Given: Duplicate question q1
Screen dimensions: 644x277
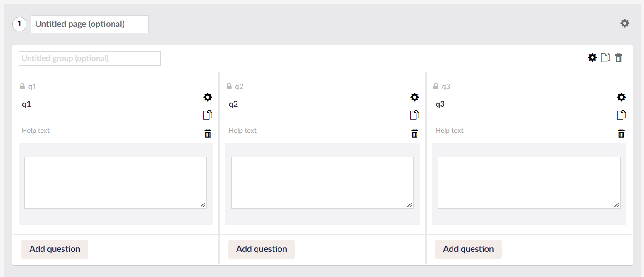Looking at the screenshot, I should coord(208,115).
